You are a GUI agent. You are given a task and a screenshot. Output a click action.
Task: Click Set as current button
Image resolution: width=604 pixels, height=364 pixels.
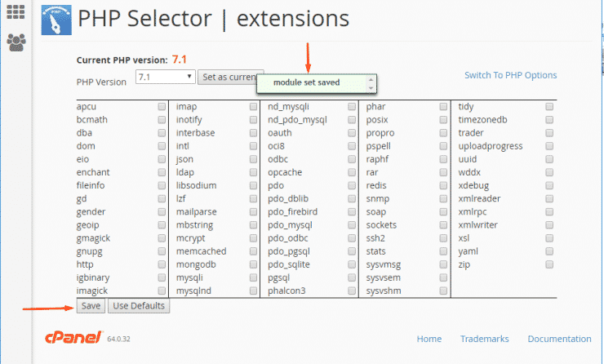[231, 78]
